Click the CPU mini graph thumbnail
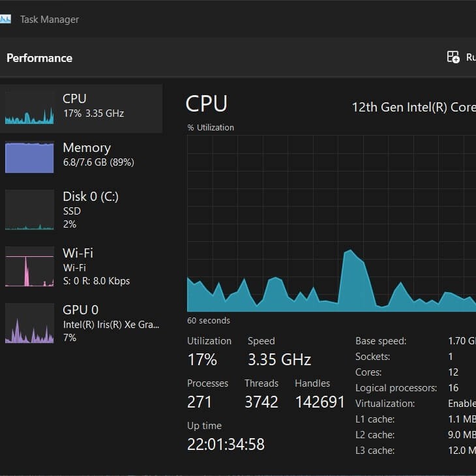 pos(29,109)
